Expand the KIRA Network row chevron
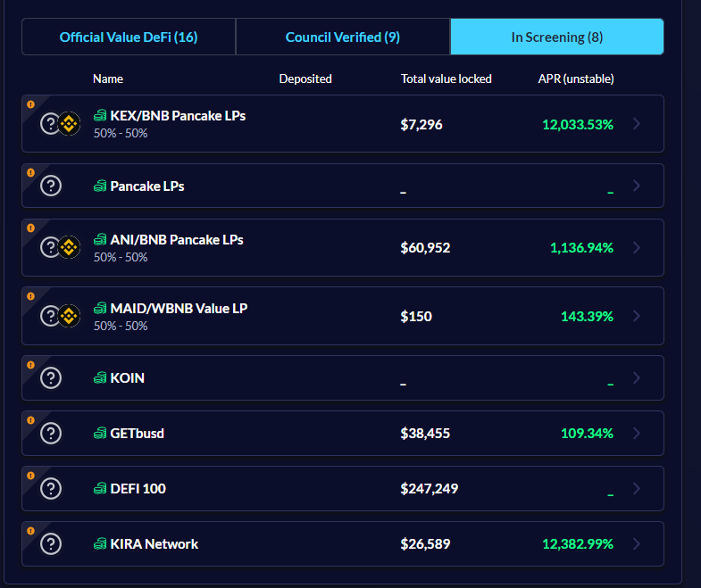Screen dimensions: 701x588 click(x=637, y=543)
